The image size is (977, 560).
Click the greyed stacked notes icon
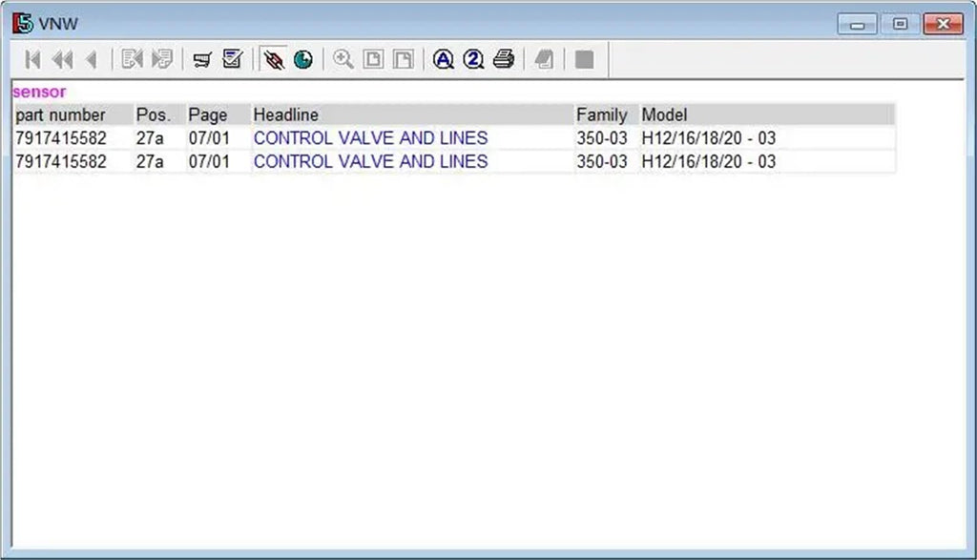(x=544, y=60)
